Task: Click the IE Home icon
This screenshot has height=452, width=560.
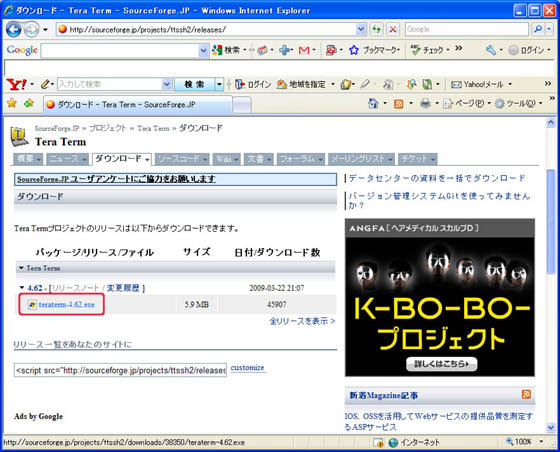Action: click(x=373, y=104)
